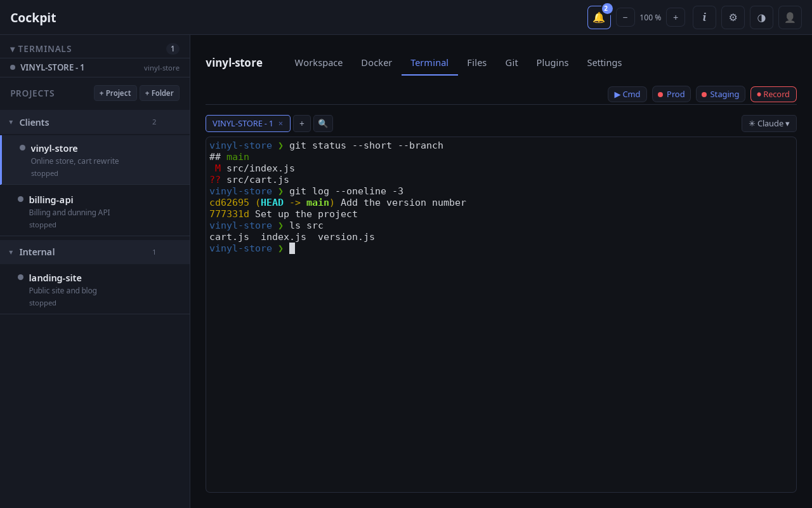Image resolution: width=812 pixels, height=508 pixels.
Task: Run the Staging command
Action: coord(721,94)
